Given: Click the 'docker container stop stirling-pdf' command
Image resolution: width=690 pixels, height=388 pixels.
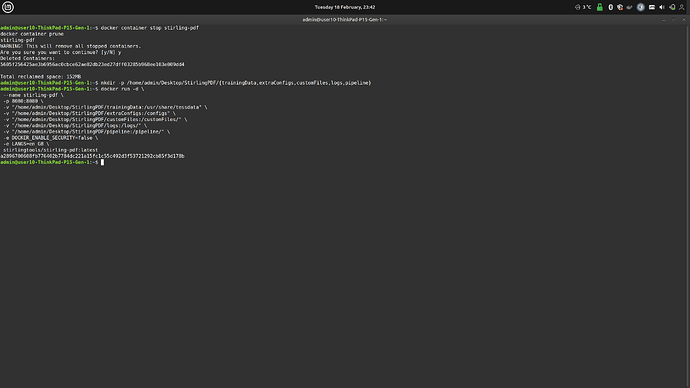Looking at the screenshot, I should [150, 28].
